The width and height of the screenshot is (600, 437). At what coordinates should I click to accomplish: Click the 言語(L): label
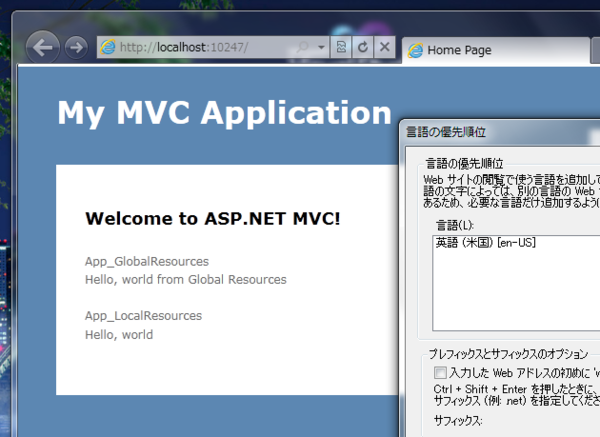pos(455,225)
